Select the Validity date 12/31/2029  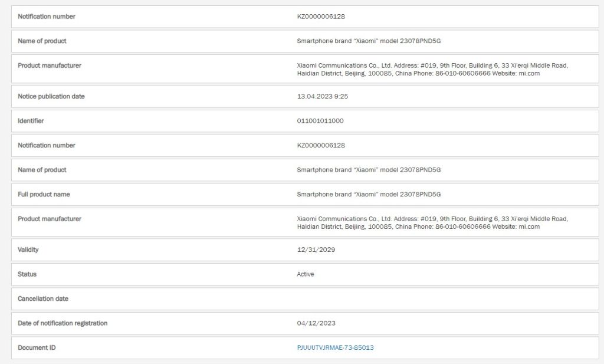pos(316,250)
